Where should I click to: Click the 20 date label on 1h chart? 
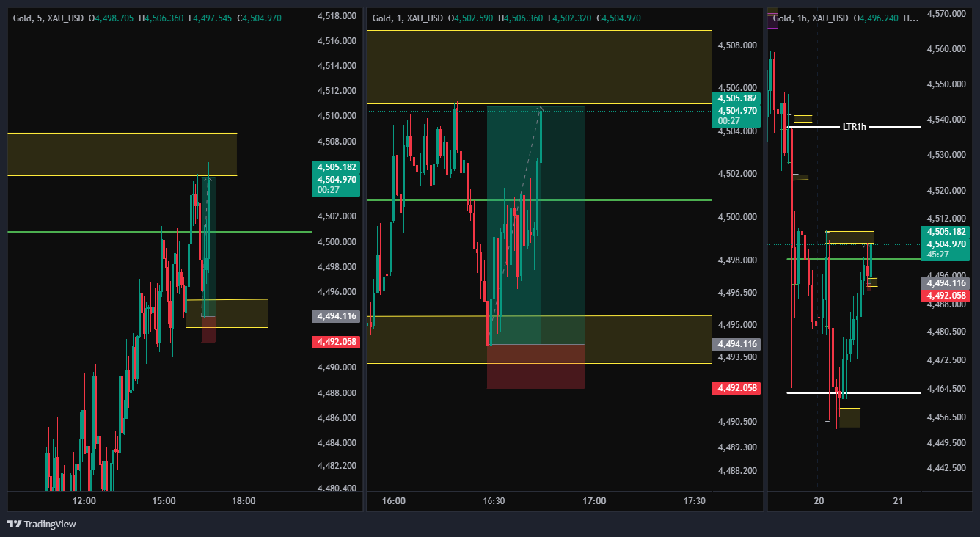pos(819,501)
